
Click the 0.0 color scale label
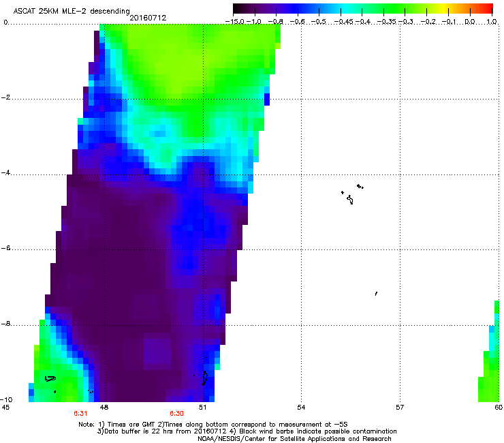(470, 22)
